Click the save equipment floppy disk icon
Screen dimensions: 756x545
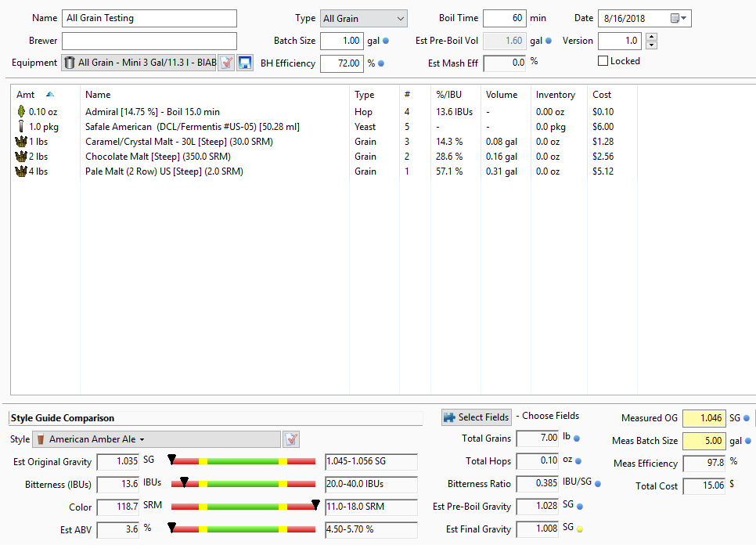point(245,63)
